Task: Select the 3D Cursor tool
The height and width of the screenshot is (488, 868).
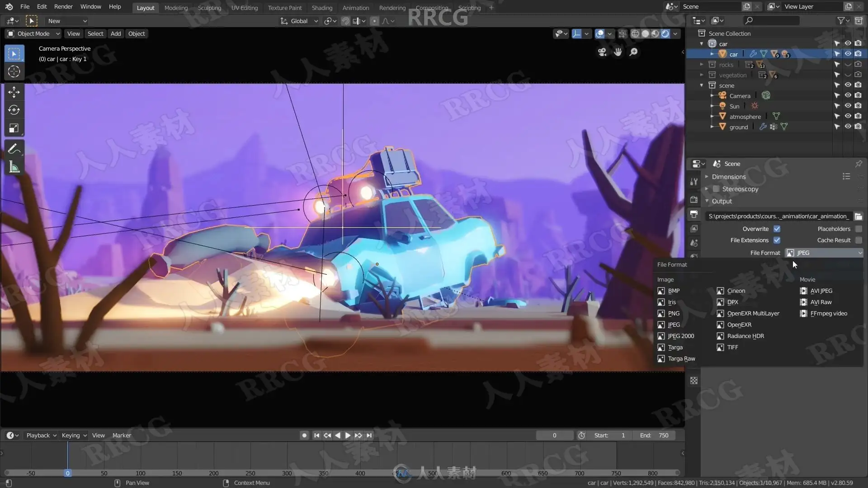Action: click(14, 71)
